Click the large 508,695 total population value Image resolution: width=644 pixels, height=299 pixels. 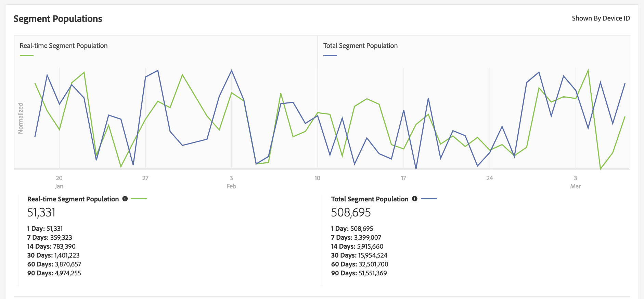pyautogui.click(x=351, y=213)
